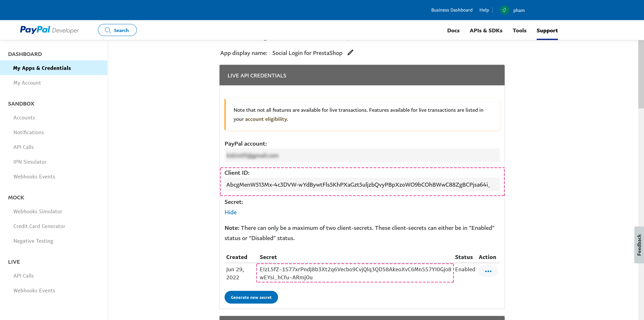
Task: Click Generate new secret button
Action: click(x=251, y=297)
